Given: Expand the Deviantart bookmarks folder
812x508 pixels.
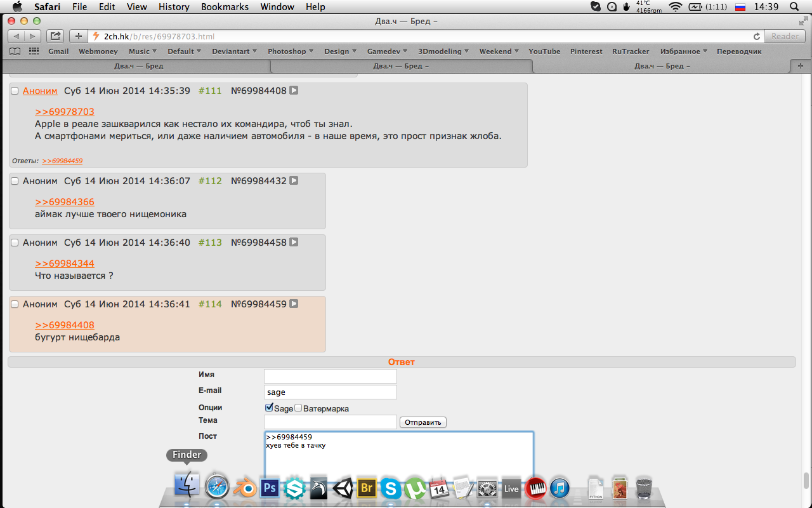Looking at the screenshot, I should pos(234,51).
